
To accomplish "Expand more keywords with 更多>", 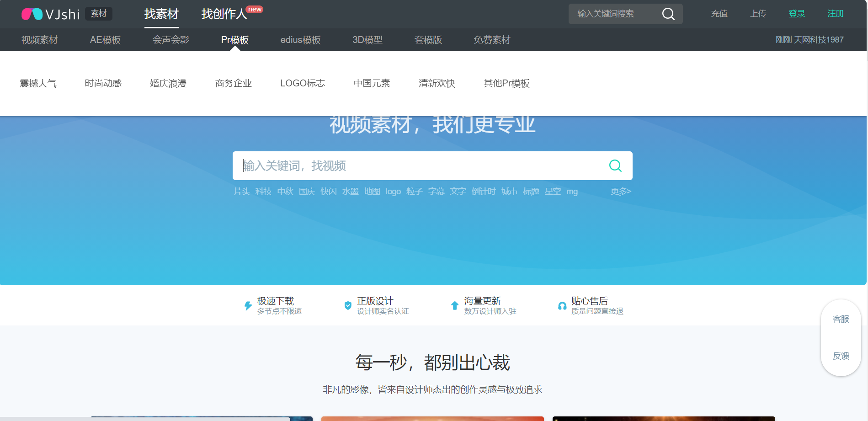I will 621,192.
